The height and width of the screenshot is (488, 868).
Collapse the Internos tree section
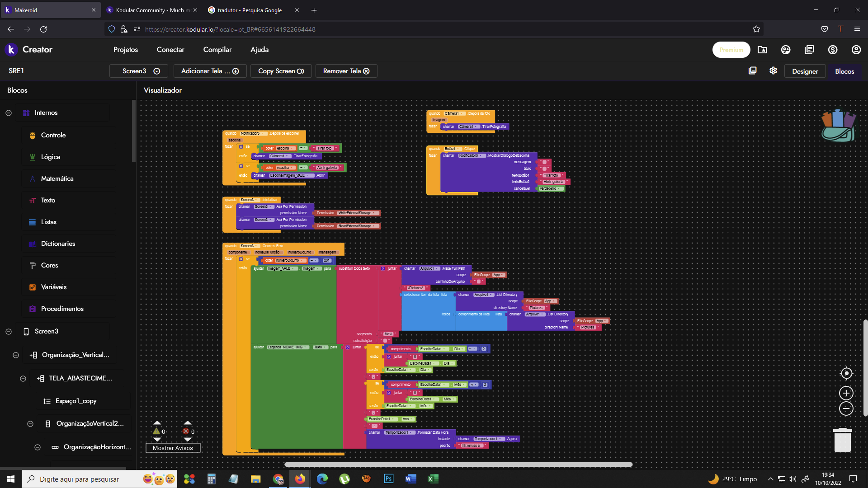click(9, 113)
